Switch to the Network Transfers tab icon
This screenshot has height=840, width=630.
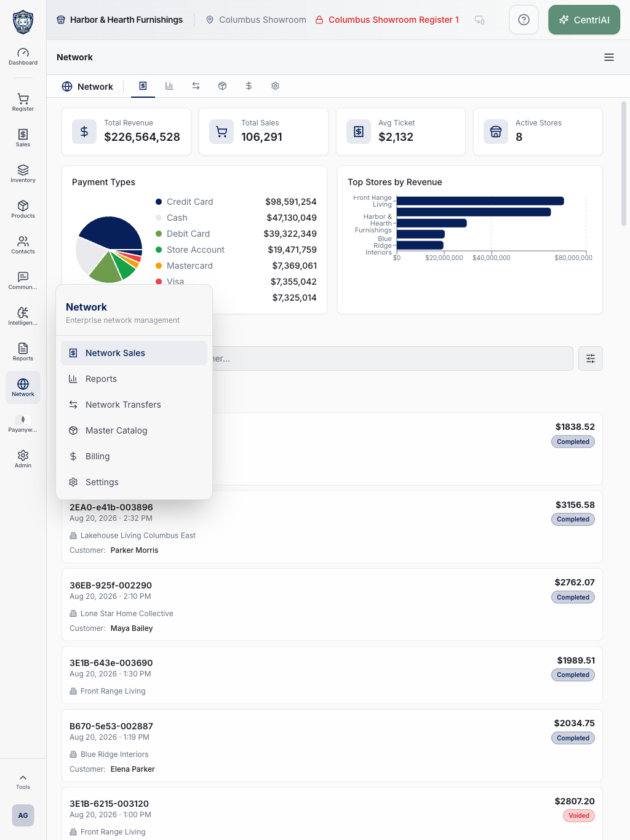(196, 86)
